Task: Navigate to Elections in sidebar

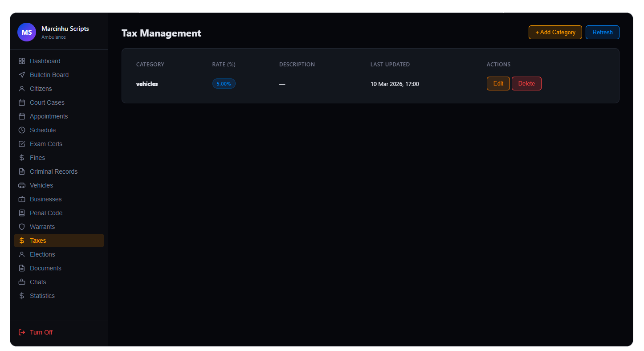Action: coord(42,254)
